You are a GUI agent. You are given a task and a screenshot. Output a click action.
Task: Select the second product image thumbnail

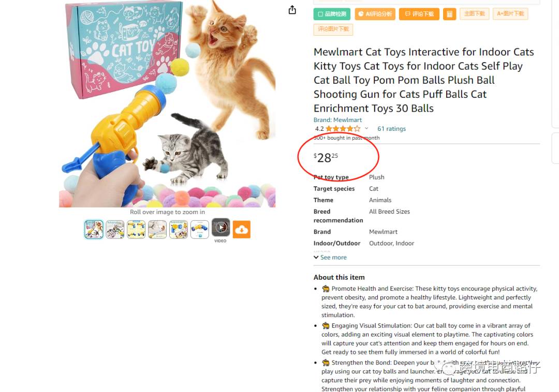[115, 229]
